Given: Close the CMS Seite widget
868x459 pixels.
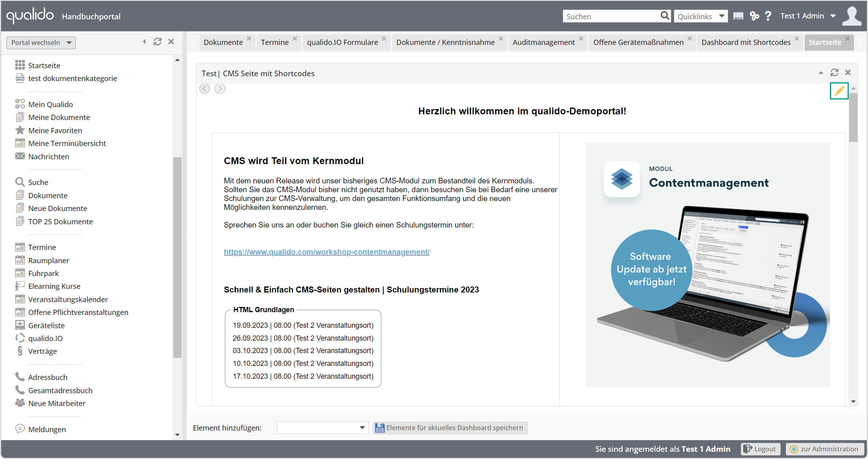Looking at the screenshot, I should [848, 73].
